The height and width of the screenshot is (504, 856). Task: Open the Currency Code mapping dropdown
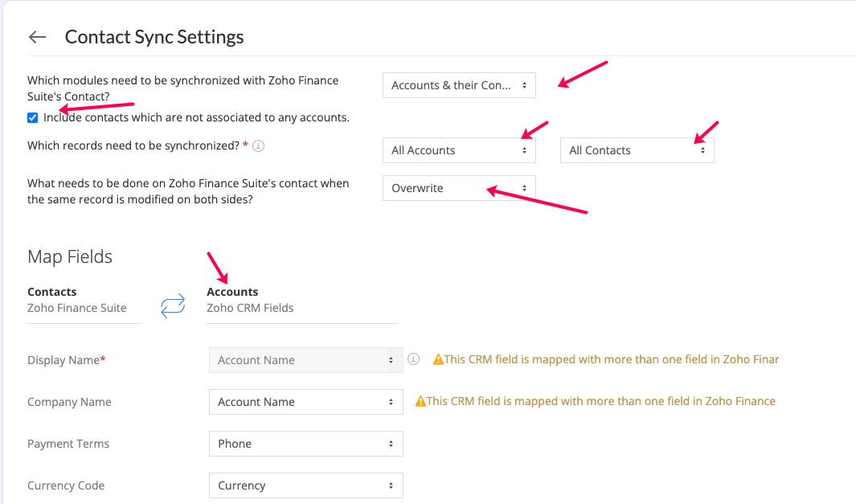coord(305,486)
